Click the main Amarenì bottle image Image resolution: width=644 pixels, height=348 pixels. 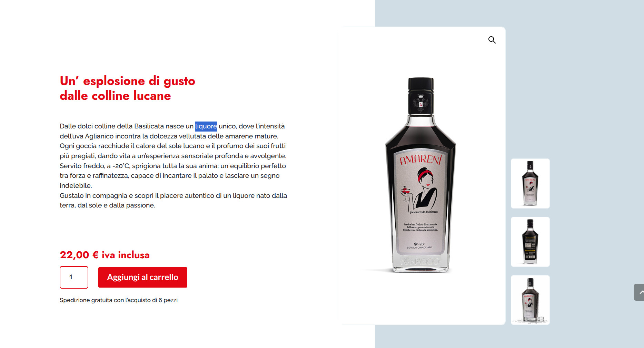point(421,175)
